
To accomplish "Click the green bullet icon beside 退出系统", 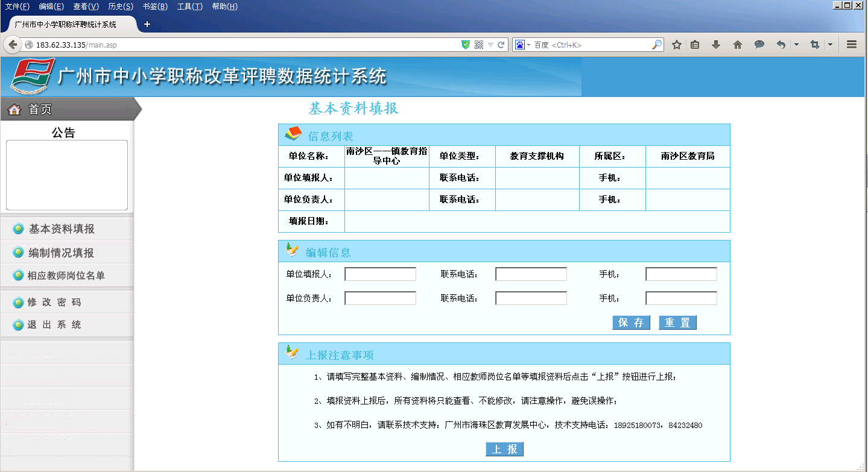I will 19,325.
